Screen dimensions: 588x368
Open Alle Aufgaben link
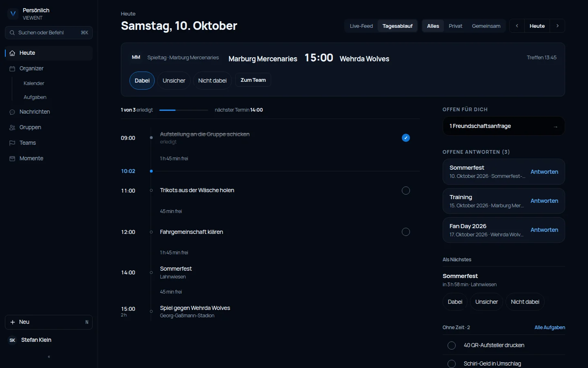tap(550, 328)
